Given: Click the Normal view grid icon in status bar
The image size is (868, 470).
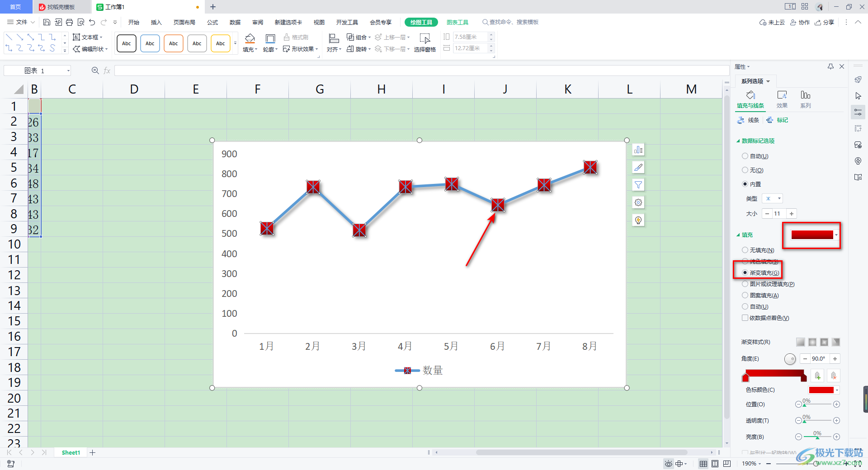Looking at the screenshot, I should pos(703,464).
